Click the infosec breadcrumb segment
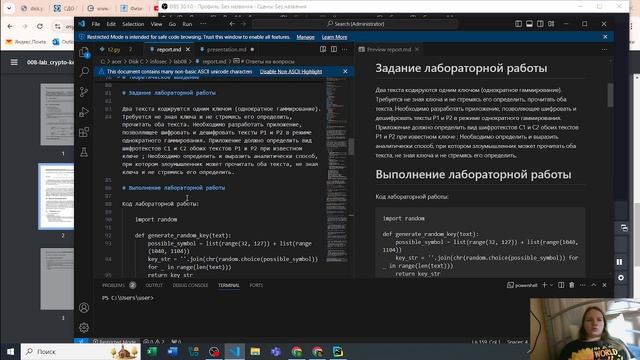 point(158,62)
